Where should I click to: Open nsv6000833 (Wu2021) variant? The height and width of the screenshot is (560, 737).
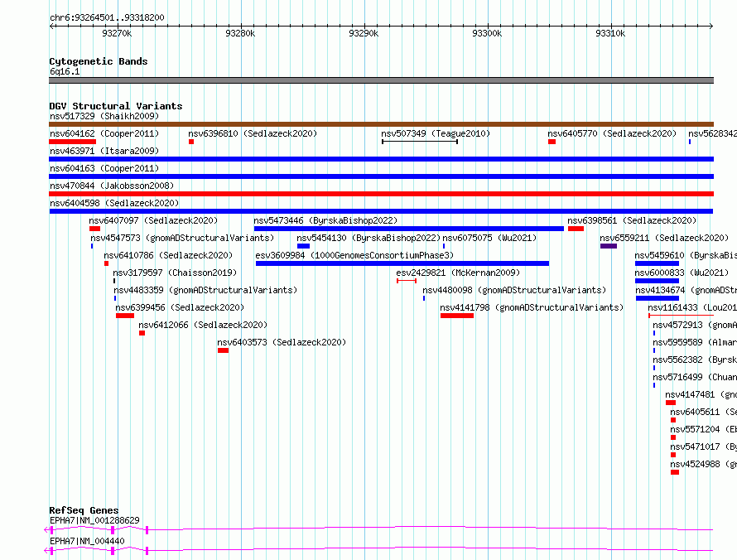(682, 273)
